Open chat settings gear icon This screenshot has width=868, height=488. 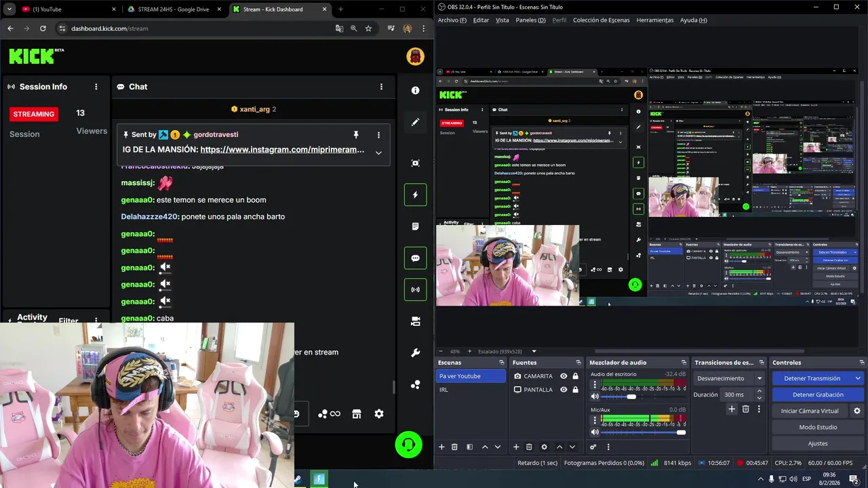pyautogui.click(x=379, y=413)
